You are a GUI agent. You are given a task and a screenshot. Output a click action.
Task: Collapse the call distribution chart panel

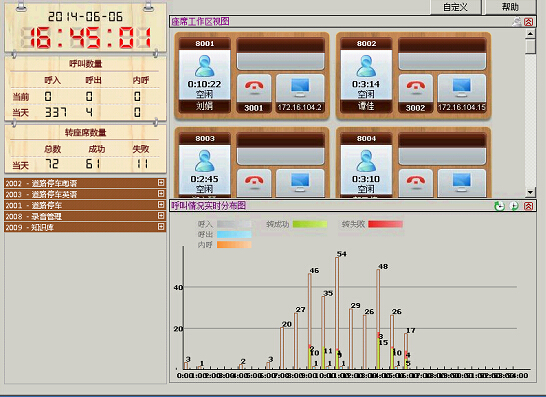[529, 206]
